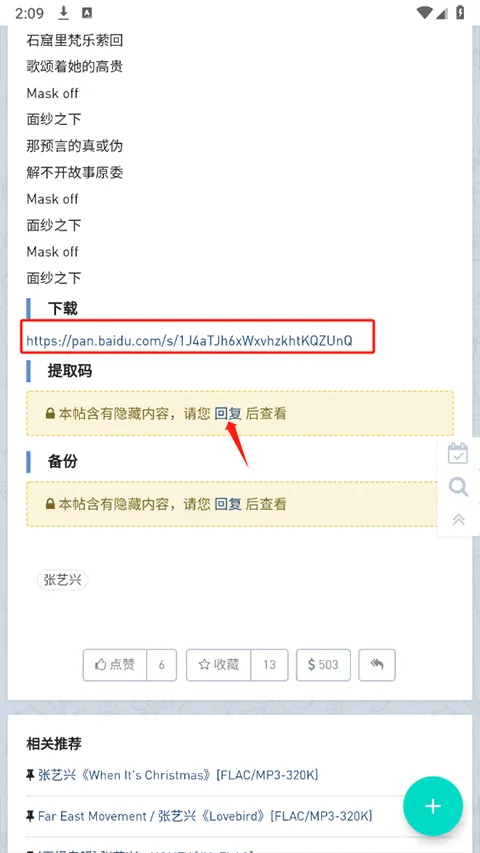Favorite the post with 收藏 star
This screenshot has height=853, width=480.
coord(218,665)
